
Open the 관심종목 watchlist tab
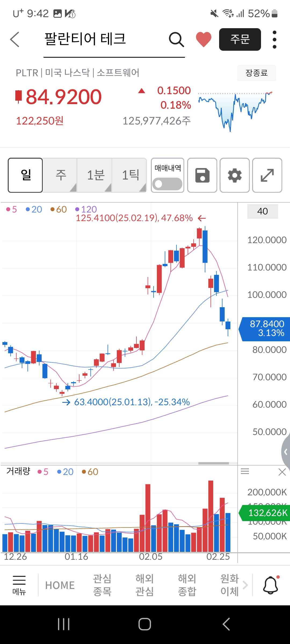click(102, 585)
